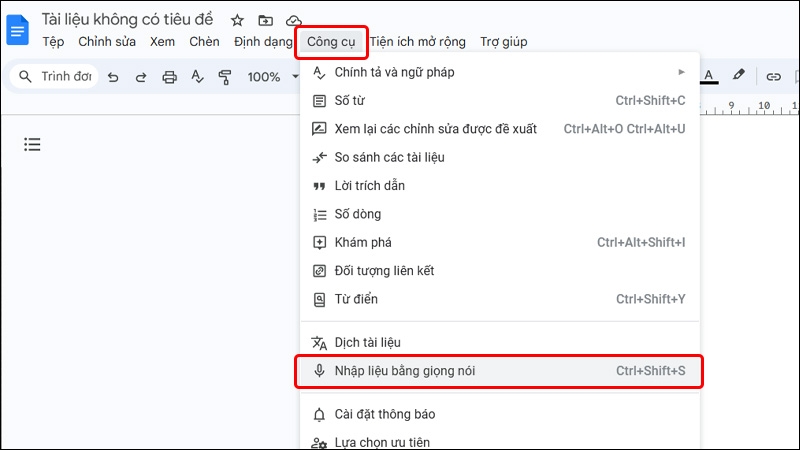Select Lời trích dẫn entry

point(500,186)
